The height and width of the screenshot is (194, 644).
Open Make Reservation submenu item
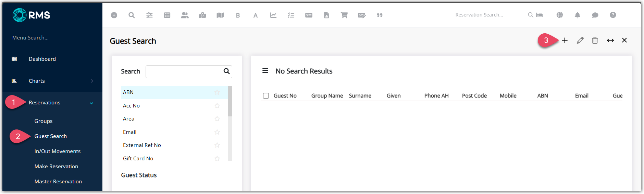pos(56,166)
